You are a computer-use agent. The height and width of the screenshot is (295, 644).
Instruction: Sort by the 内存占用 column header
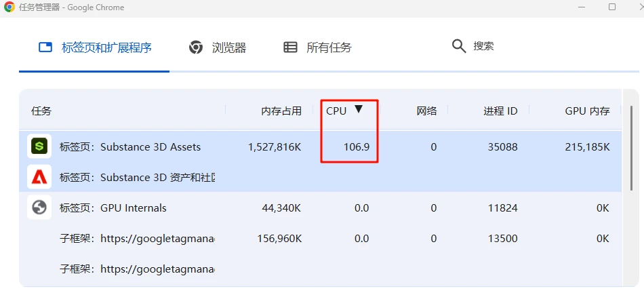click(281, 111)
